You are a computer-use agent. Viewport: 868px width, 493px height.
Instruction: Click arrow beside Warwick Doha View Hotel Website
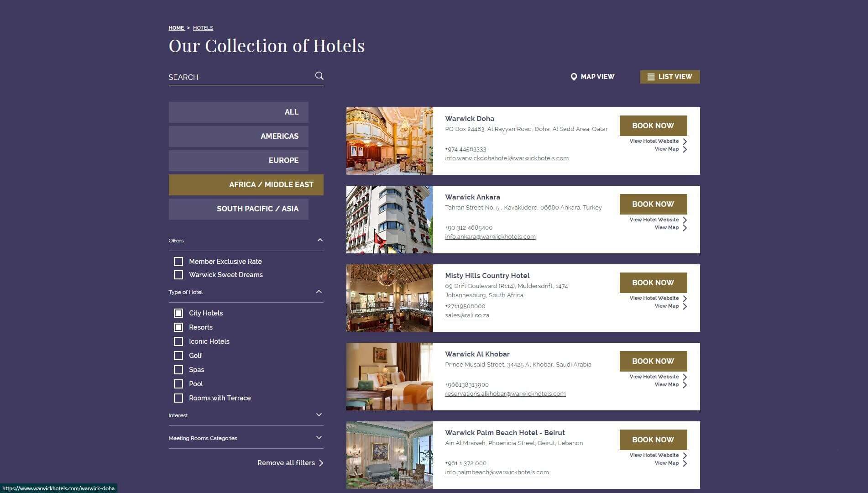pos(685,142)
